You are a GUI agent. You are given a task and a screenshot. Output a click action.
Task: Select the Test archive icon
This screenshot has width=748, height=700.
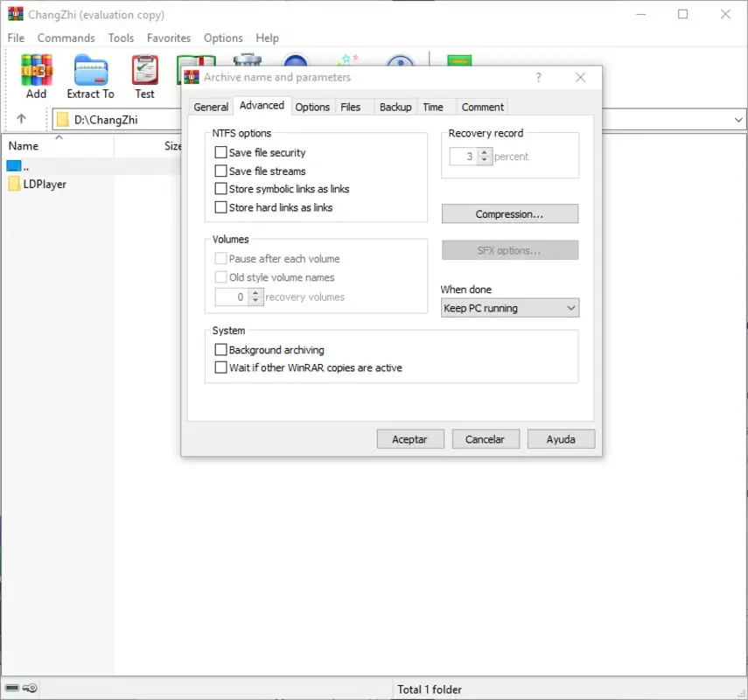[x=144, y=70]
